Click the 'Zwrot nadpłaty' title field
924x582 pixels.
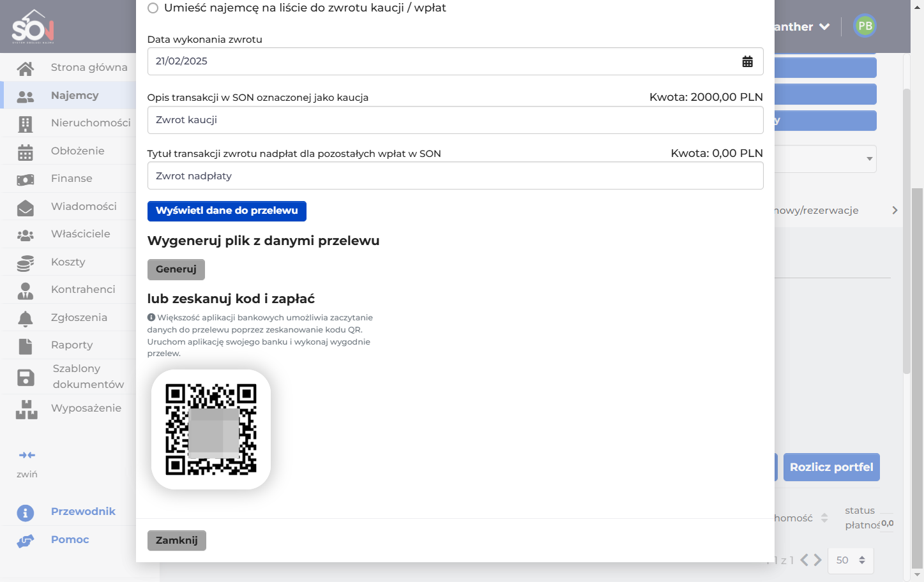455,175
